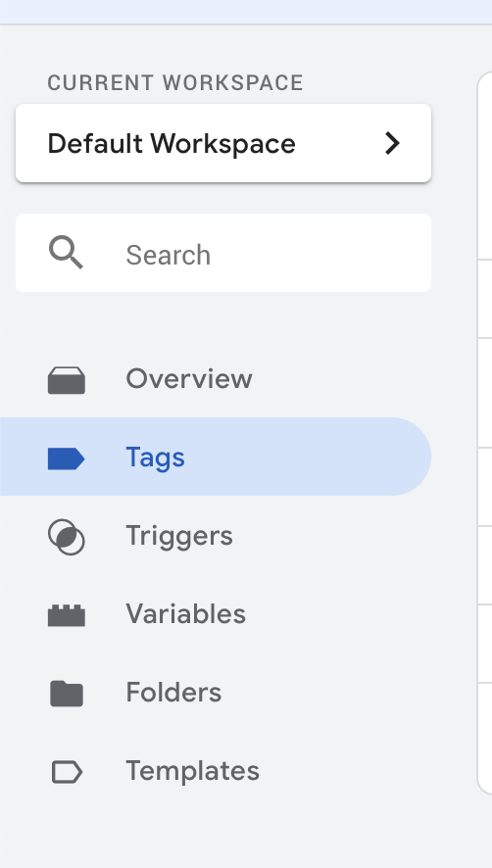Screen dimensions: 492x868
Task: Click the magnifying glass search icon
Action: [x=66, y=253]
